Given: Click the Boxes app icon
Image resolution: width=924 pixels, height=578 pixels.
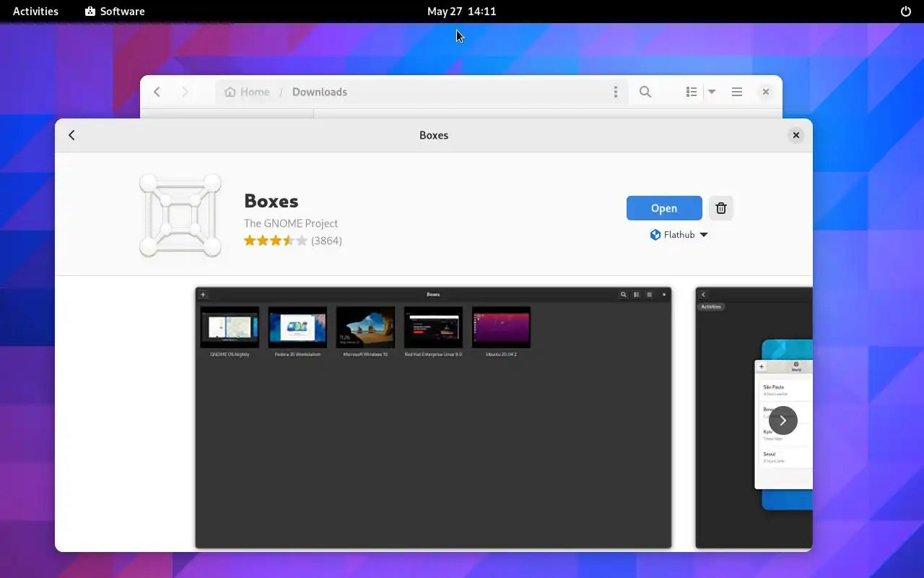Looking at the screenshot, I should (180, 215).
